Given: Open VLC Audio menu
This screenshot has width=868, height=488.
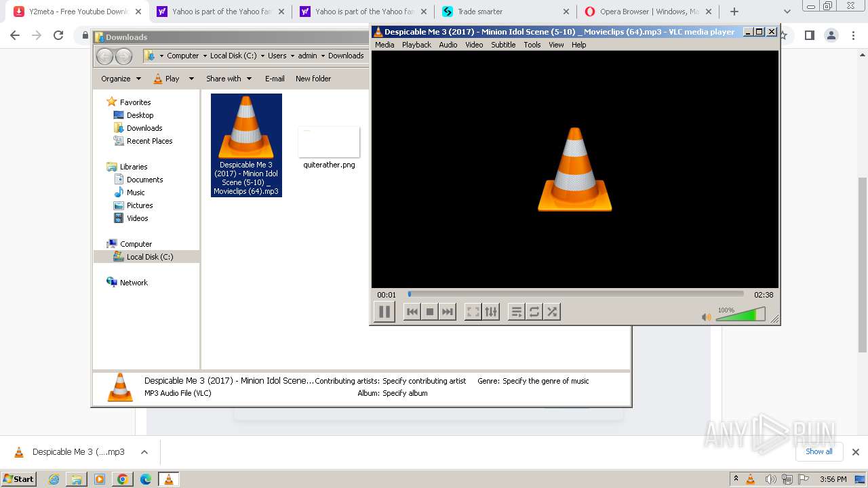Looking at the screenshot, I should tap(448, 45).
